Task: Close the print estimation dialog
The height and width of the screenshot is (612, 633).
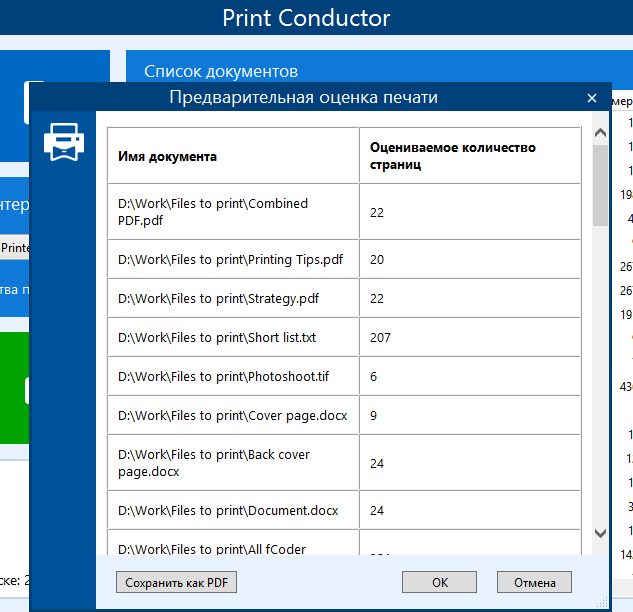Action: click(592, 98)
